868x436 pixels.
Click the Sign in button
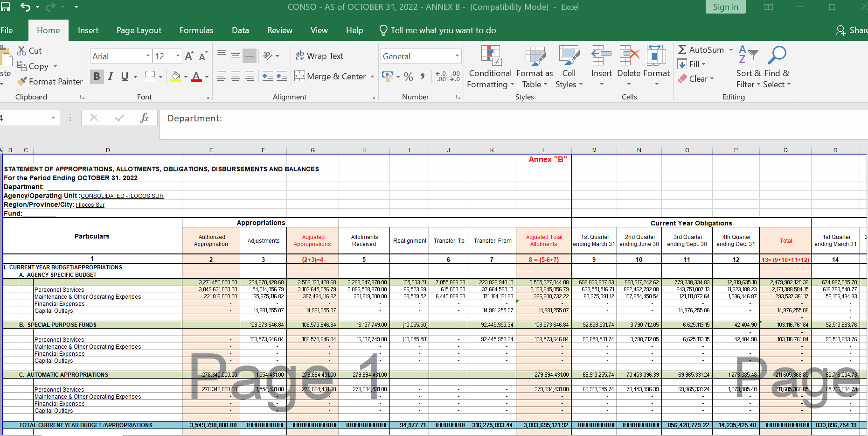[x=725, y=7]
